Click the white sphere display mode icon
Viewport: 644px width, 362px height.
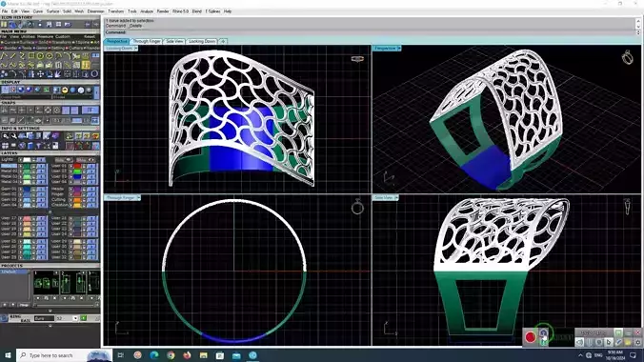point(81,90)
